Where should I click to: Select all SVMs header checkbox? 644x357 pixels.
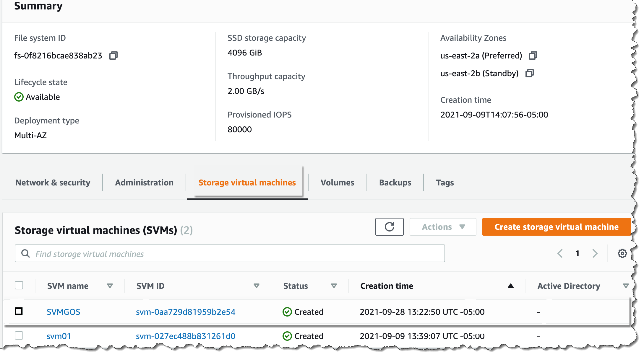19,285
